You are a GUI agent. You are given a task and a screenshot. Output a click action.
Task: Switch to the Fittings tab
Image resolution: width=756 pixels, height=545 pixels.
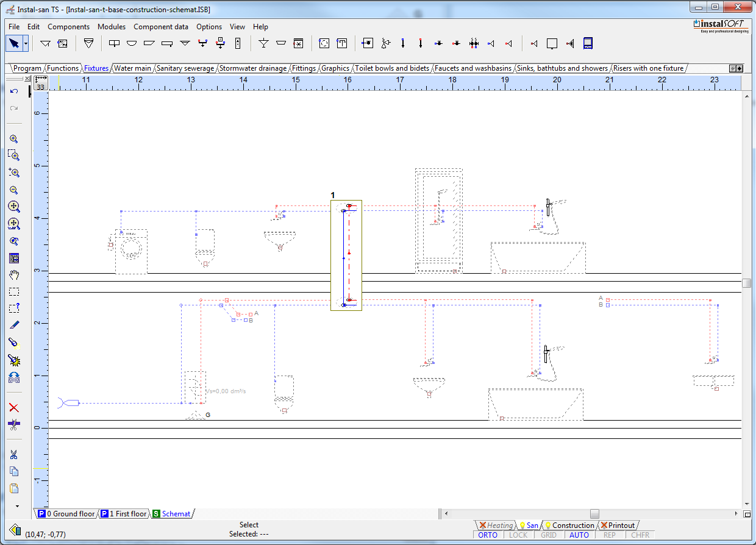(x=304, y=68)
